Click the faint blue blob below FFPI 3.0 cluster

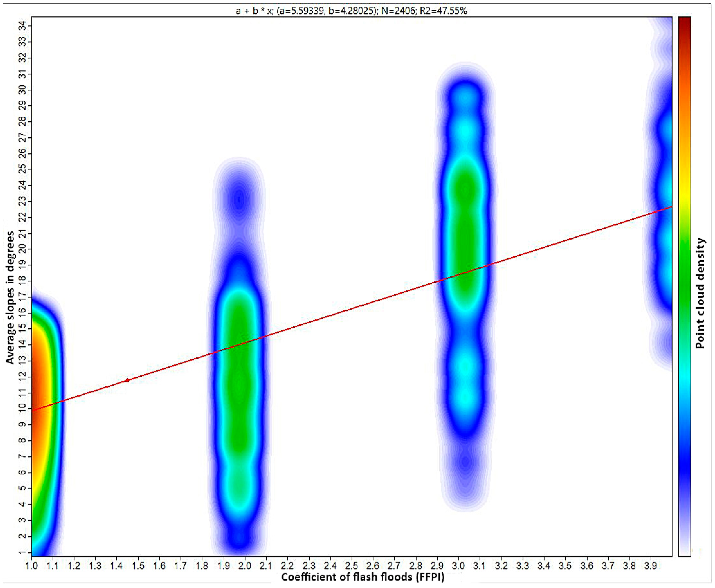pos(466,462)
